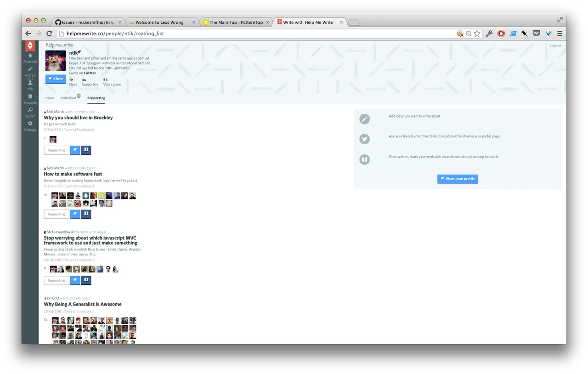Open the key extension icon
The width and height of the screenshot is (588, 374).
coord(489,34)
